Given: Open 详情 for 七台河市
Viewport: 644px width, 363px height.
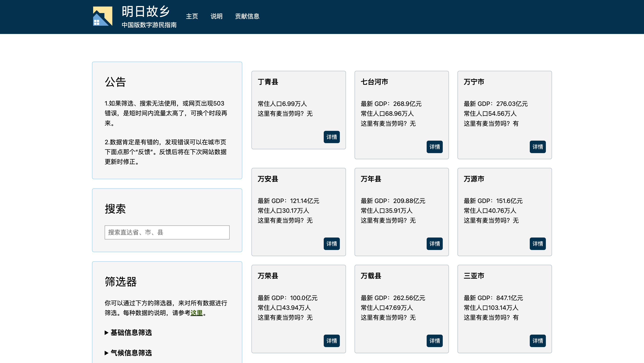Looking at the screenshot, I should [x=434, y=147].
